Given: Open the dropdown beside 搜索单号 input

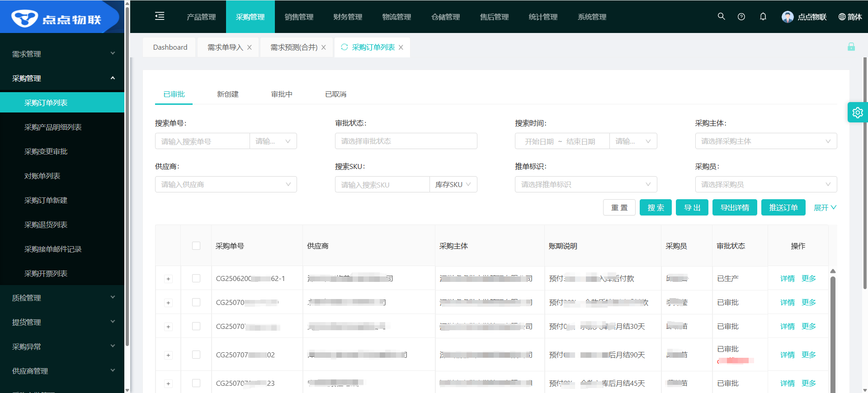Looking at the screenshot, I should point(273,141).
